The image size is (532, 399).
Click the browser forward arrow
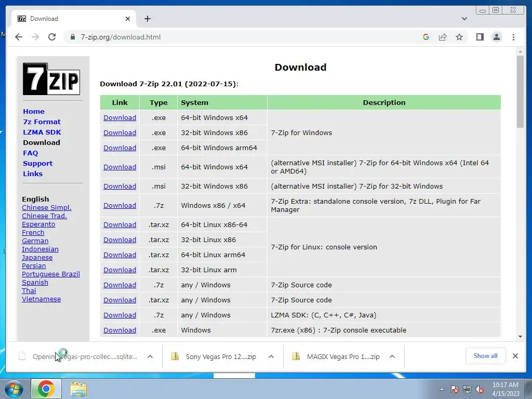pos(35,37)
